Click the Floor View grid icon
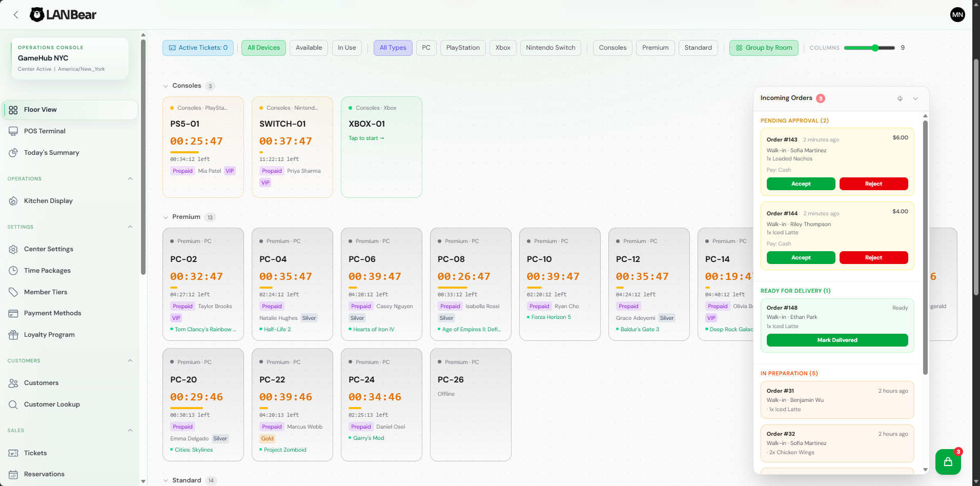This screenshot has height=486, width=980. click(x=13, y=110)
